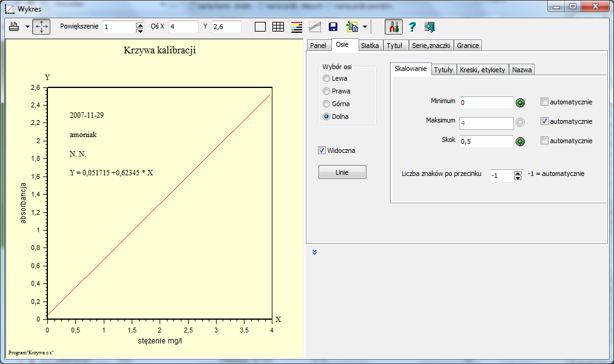Click the decimal places field showing -1
Viewport: 614px width, 364px height.
[502, 175]
